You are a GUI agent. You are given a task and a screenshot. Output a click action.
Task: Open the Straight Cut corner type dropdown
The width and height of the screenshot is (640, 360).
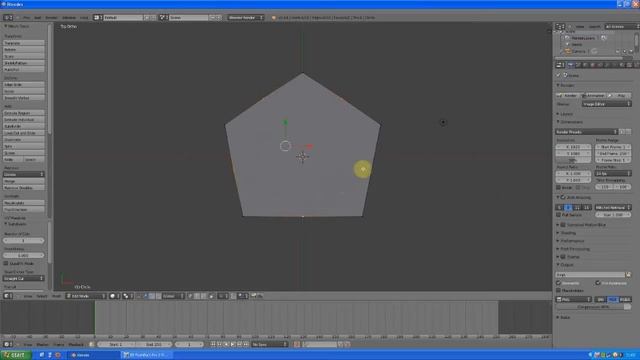tap(24, 278)
